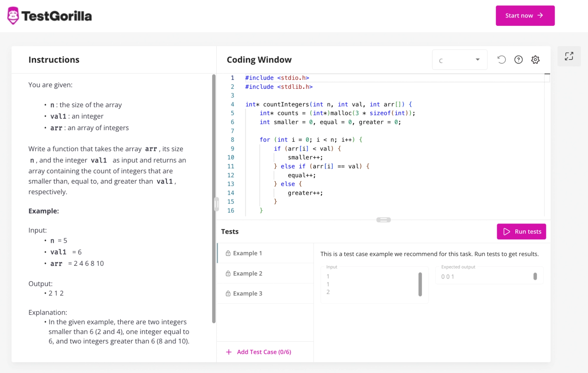This screenshot has height=373, width=588.
Task: Click line number 16 in the gutter
Action: 231,210
